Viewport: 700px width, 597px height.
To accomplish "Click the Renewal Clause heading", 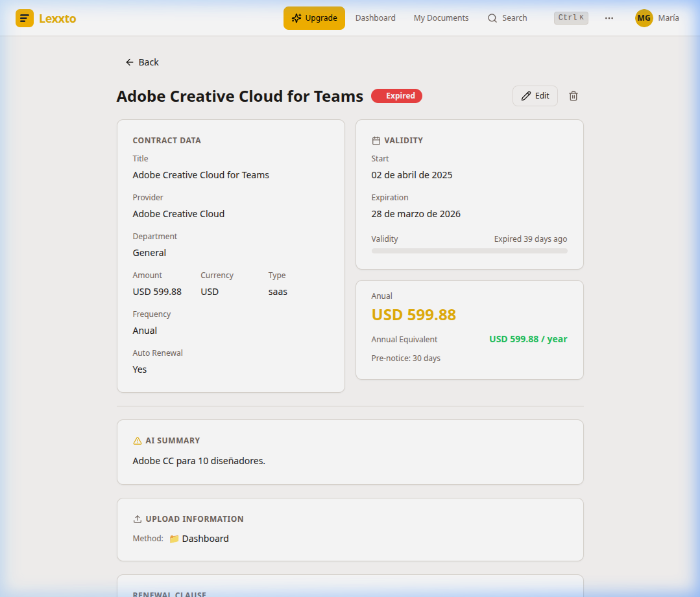I will point(169,594).
